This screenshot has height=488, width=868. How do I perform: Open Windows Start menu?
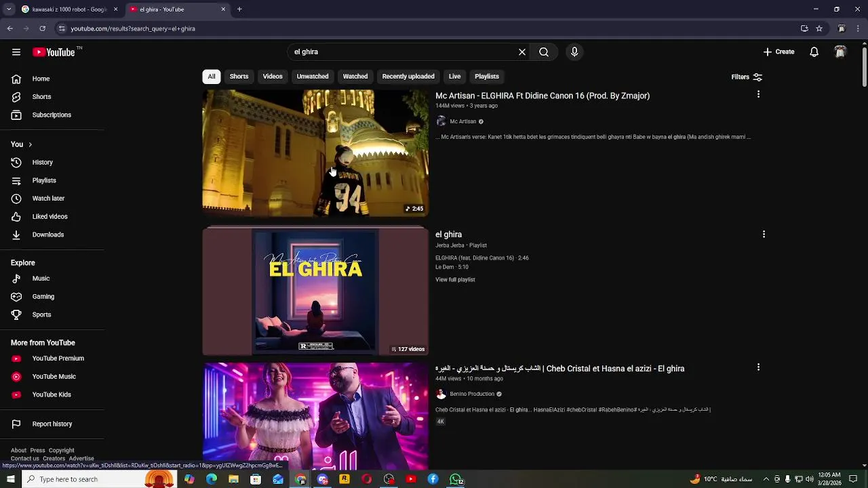pos(10,479)
